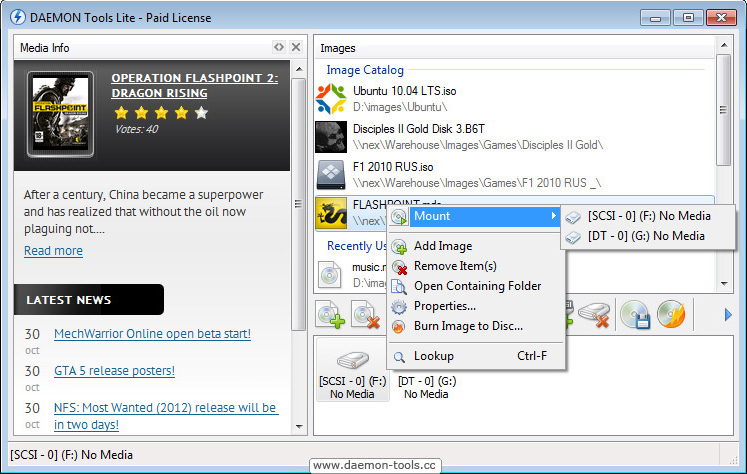The width and height of the screenshot is (747, 474).
Task: Click the D:\images\Ubuntu\ path text
Action: 400,107
